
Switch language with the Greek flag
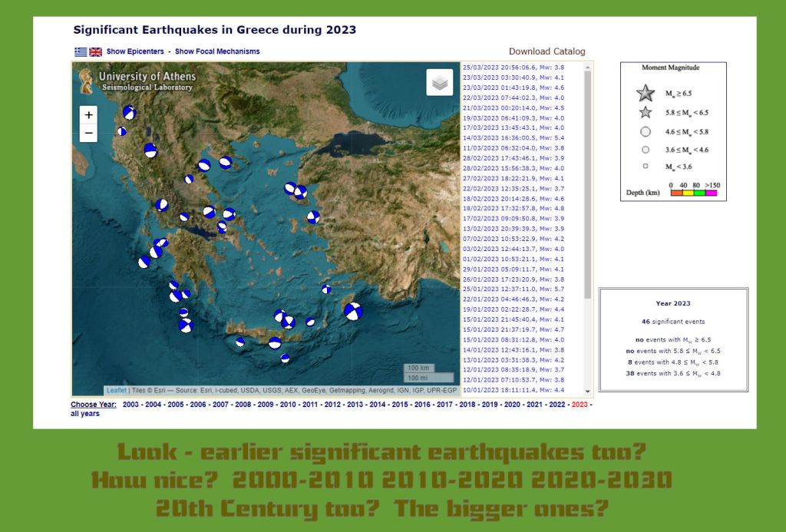(x=81, y=51)
